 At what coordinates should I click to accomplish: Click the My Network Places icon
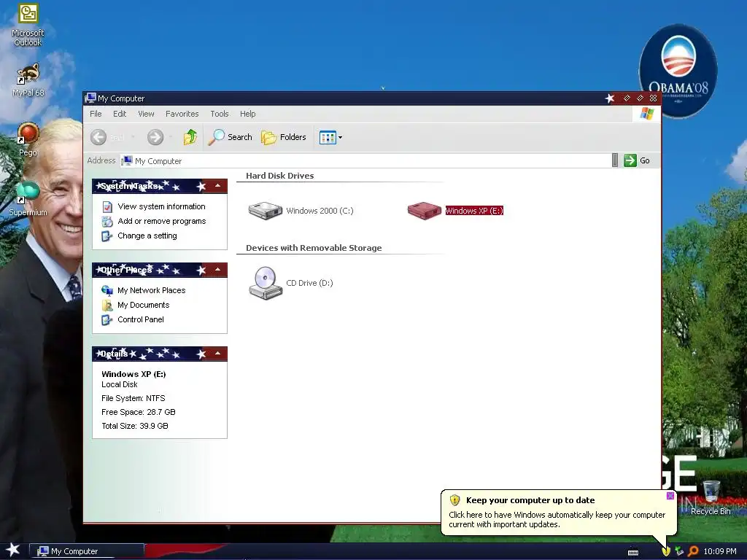coord(107,290)
